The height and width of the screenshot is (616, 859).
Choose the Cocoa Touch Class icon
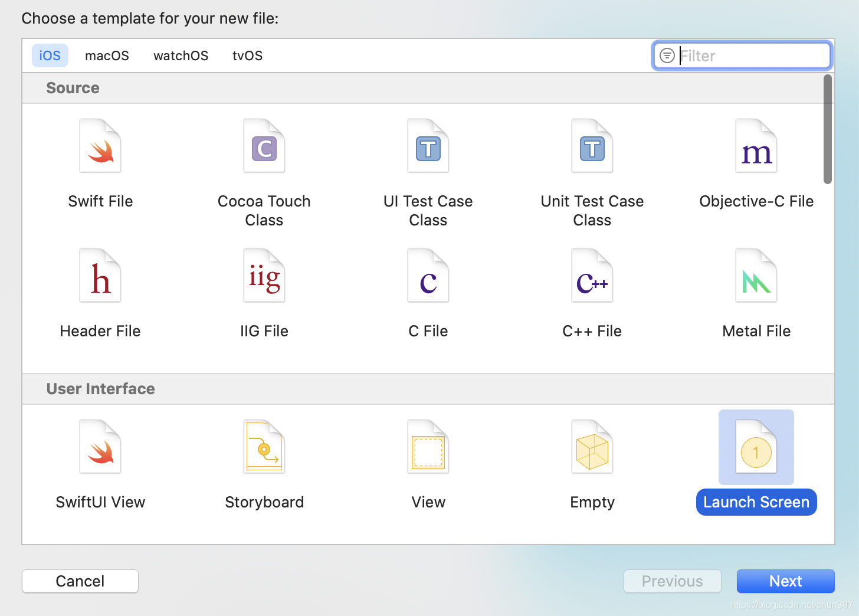264,146
